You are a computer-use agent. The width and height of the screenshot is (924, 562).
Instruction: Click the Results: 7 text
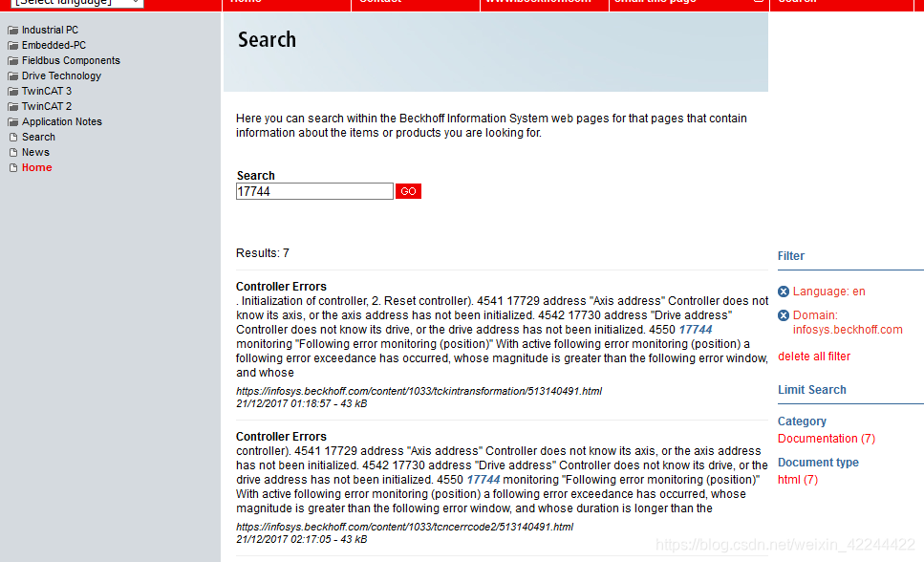(262, 253)
